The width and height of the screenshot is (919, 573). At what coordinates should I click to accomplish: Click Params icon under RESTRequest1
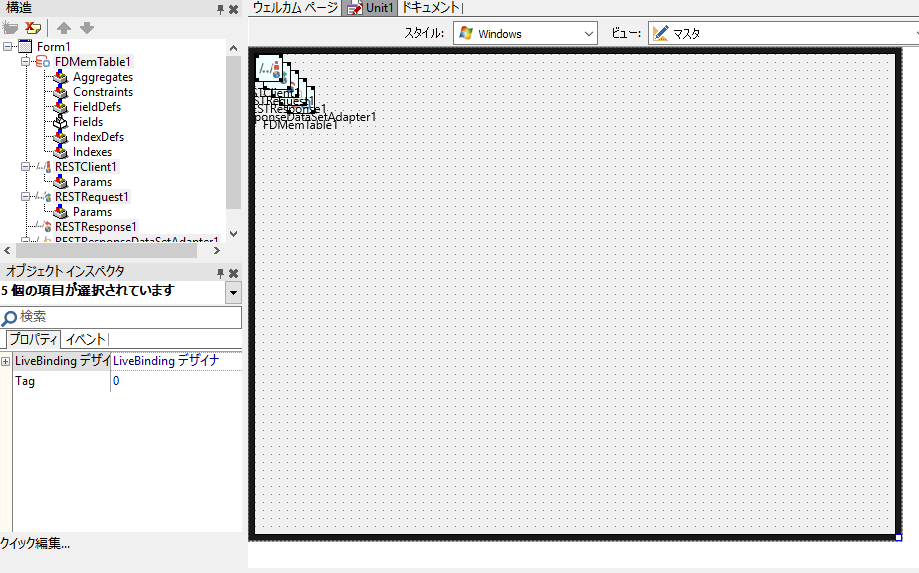click(60, 212)
